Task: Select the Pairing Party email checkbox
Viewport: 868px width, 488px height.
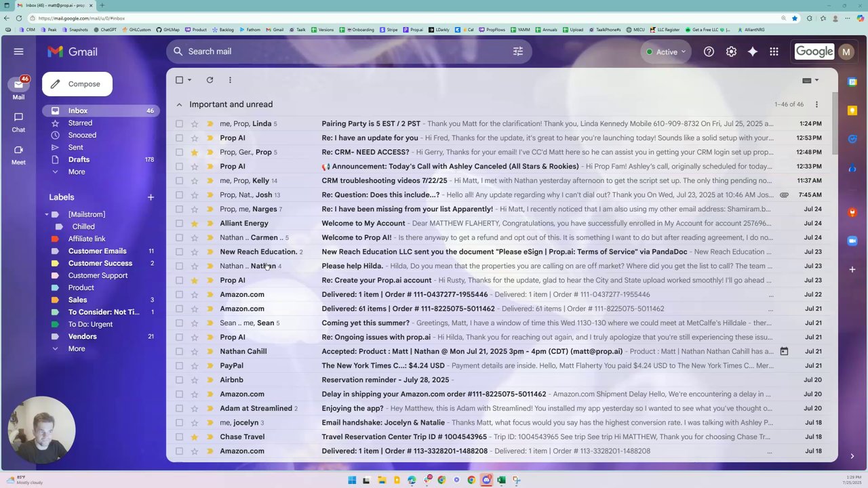Action: (179, 123)
